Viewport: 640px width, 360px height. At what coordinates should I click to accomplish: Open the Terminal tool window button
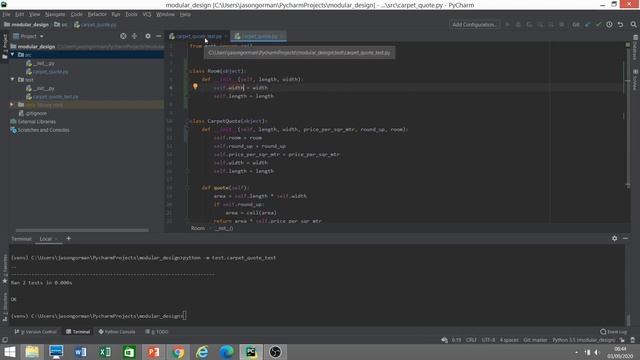[x=78, y=332]
